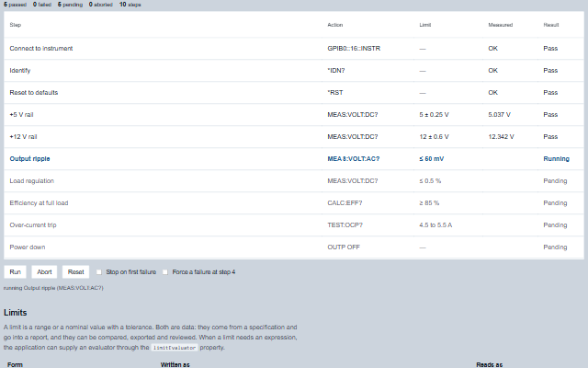Select the 'Connect to instrument' step
This screenshot has width=588, height=368.
294,49
